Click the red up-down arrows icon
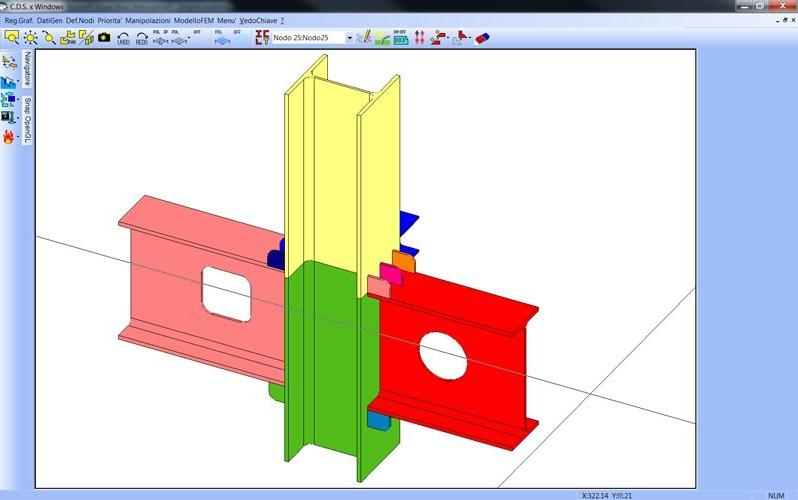The height and width of the screenshot is (500, 798). (x=419, y=37)
